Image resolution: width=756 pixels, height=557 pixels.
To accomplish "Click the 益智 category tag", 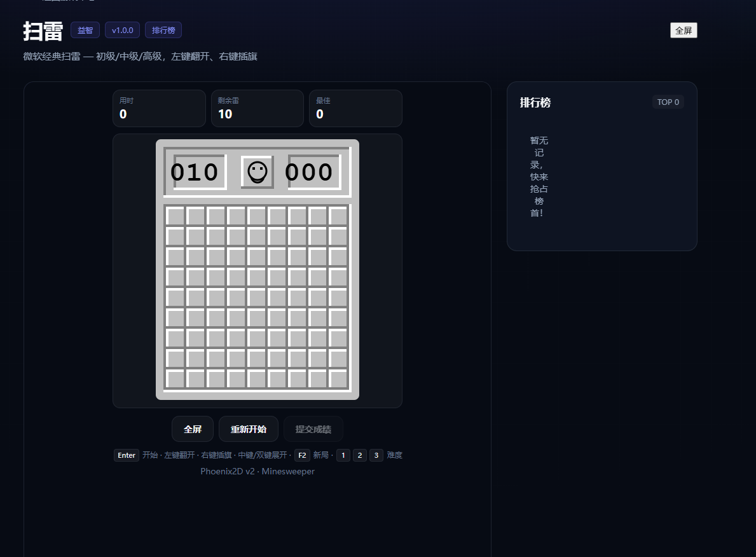I will pyautogui.click(x=85, y=30).
